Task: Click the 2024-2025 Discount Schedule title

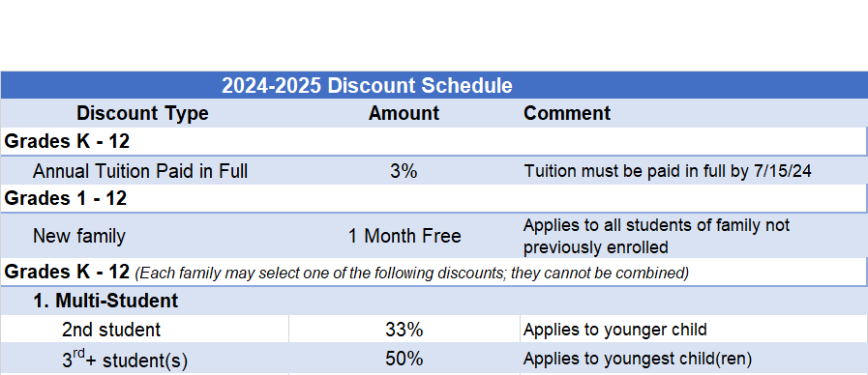Action: pyautogui.click(x=367, y=86)
